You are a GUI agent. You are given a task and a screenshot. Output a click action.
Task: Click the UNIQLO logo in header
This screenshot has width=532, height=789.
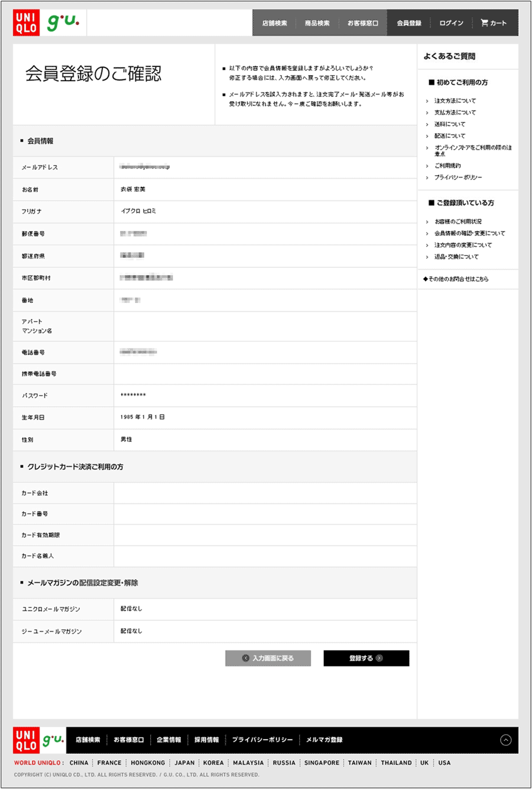pos(26,23)
